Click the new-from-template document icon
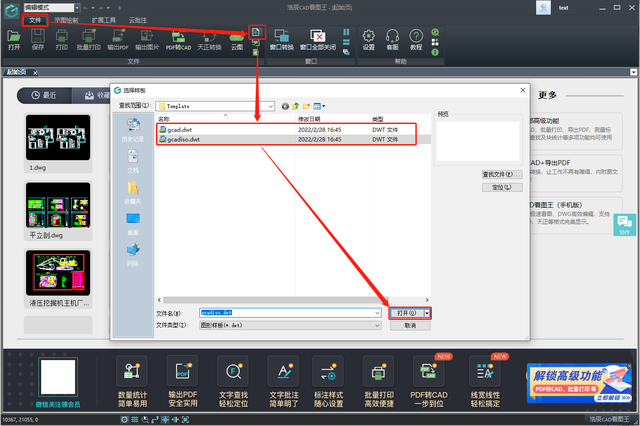Screen dimensions: 640x426 click(256, 32)
